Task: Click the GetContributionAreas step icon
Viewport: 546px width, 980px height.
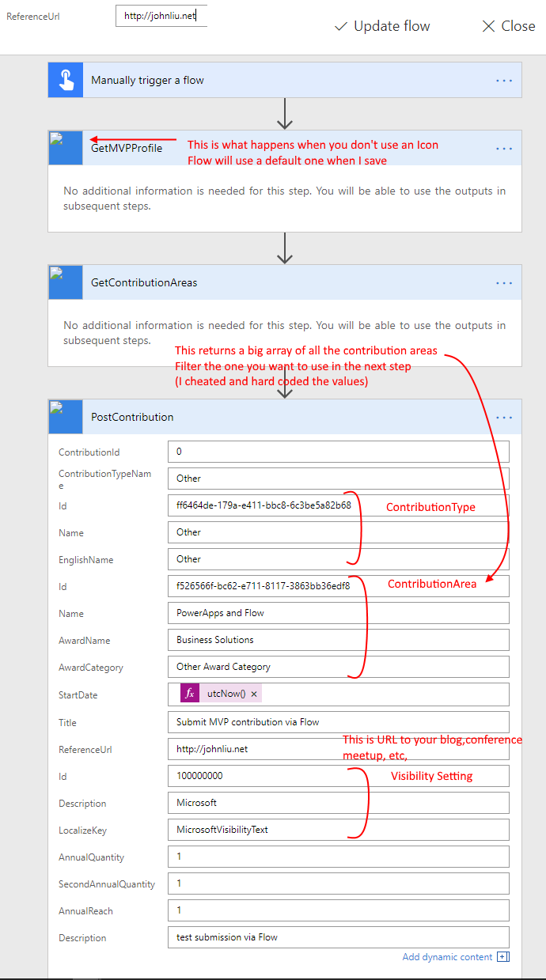Action: (x=66, y=282)
